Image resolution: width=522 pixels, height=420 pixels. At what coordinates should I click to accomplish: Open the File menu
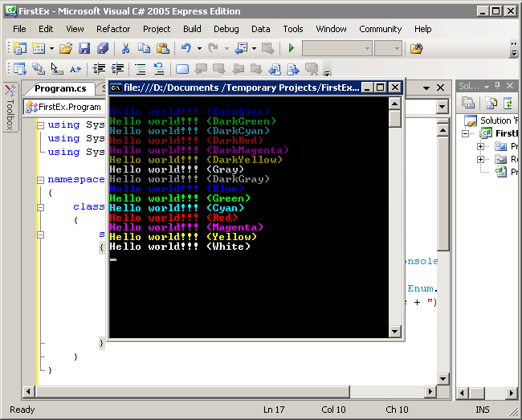(x=19, y=29)
